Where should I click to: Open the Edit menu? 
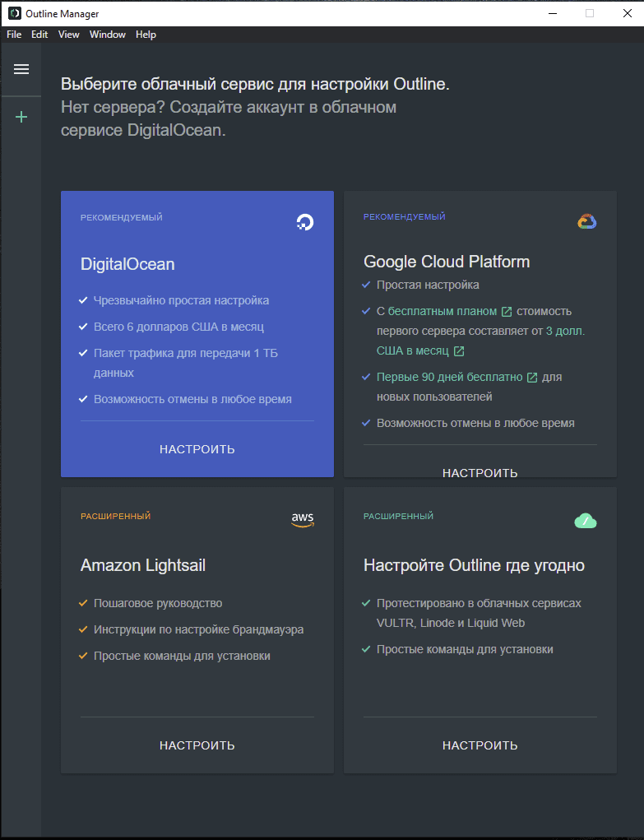(x=39, y=35)
